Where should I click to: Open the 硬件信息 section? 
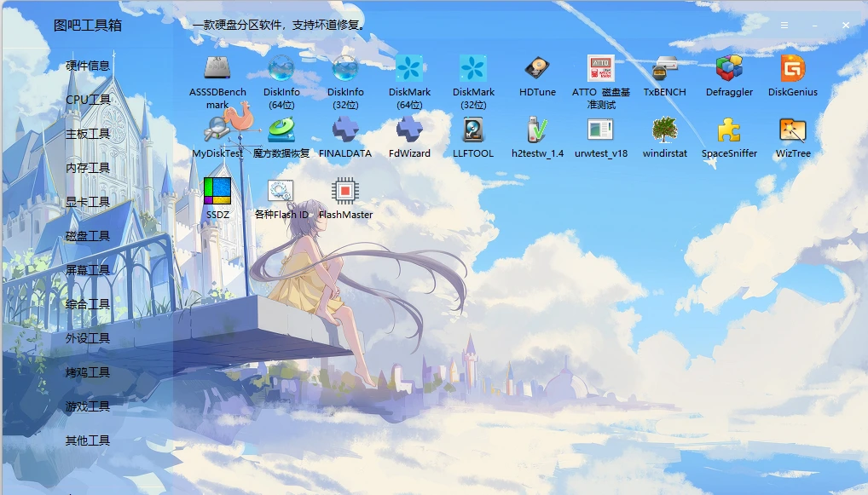pos(86,65)
